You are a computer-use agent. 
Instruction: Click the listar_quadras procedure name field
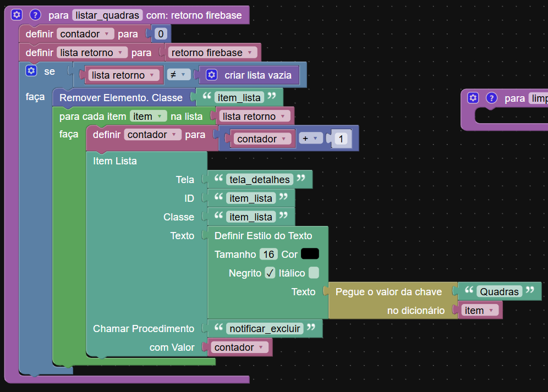(107, 15)
